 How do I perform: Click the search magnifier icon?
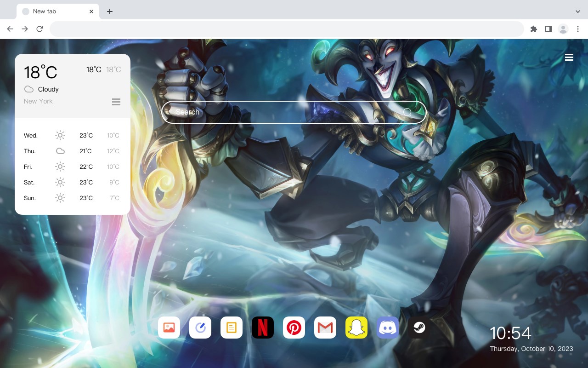point(407,112)
